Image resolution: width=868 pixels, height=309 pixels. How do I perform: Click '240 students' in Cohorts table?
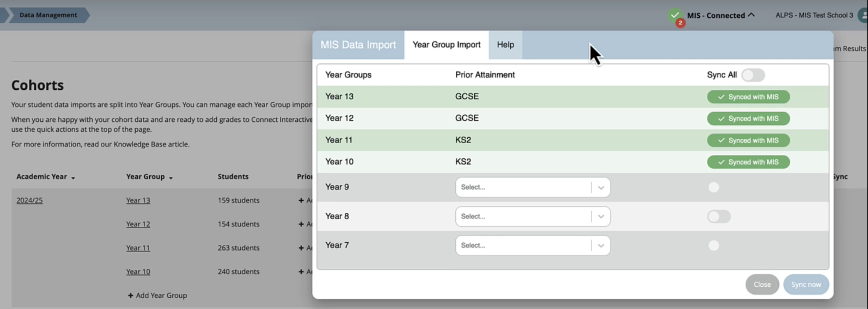coord(238,272)
